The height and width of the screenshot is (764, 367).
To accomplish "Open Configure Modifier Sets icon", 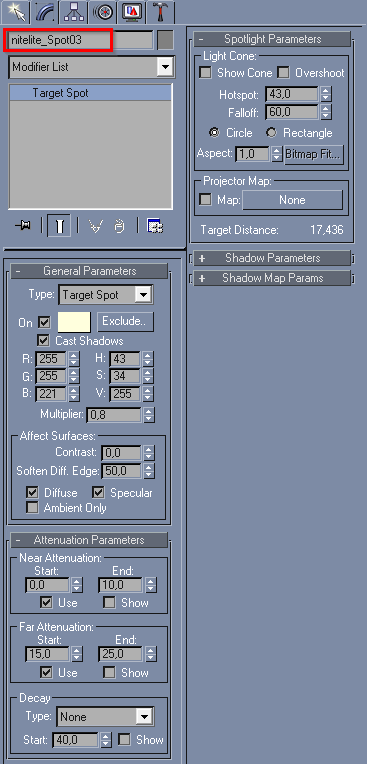I will [x=155, y=227].
